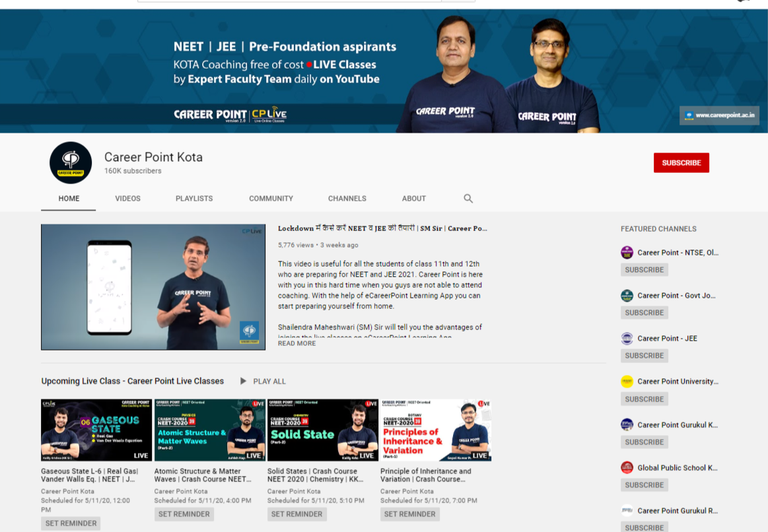Set reminder for Solid States class
This screenshot has width=768, height=532.
[x=297, y=514]
